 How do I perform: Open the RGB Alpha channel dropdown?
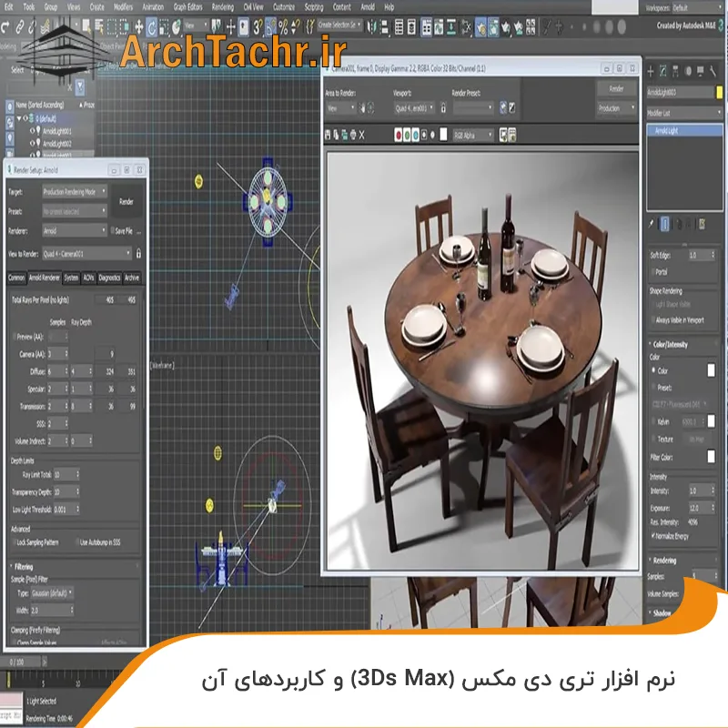click(473, 135)
